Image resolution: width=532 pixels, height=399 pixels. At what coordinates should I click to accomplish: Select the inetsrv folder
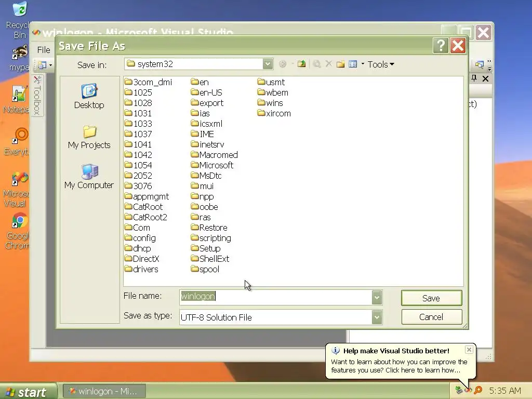point(208,144)
